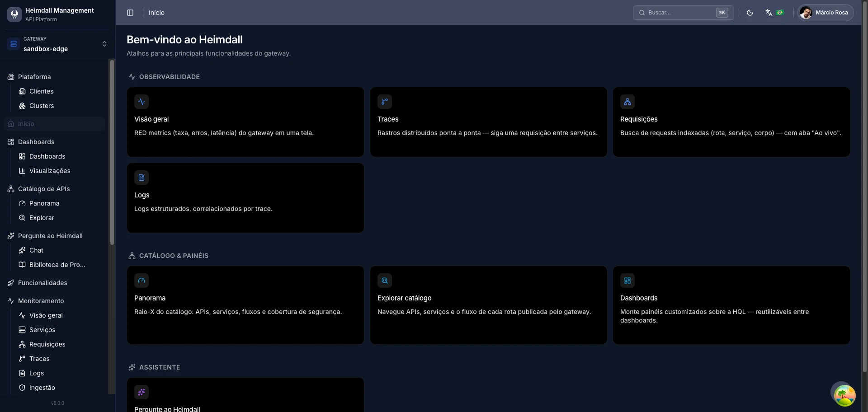Open the Pergunte ao Heimdall card

click(x=245, y=395)
